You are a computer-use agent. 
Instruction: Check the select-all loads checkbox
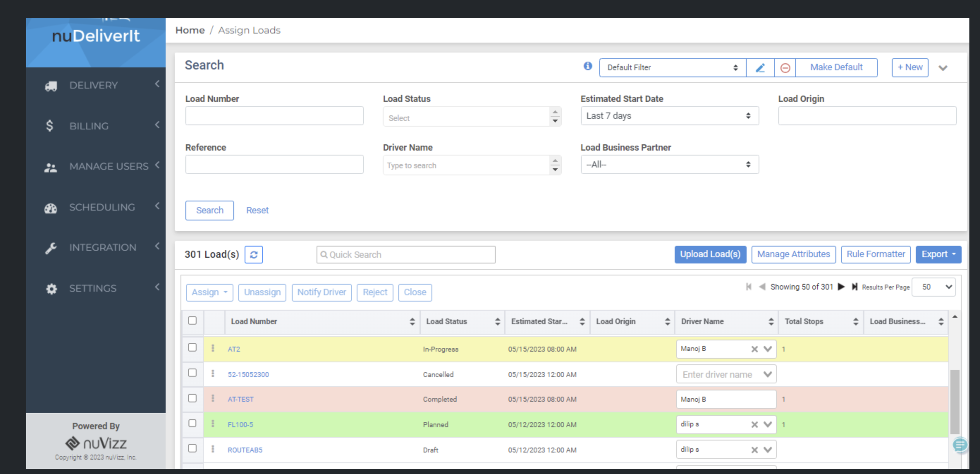tap(192, 321)
